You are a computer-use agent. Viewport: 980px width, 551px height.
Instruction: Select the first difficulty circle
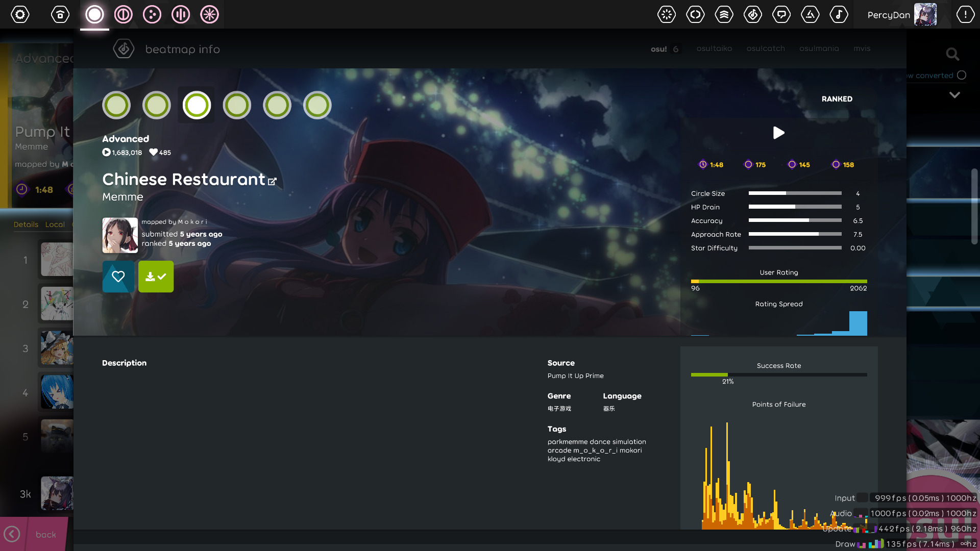click(116, 105)
